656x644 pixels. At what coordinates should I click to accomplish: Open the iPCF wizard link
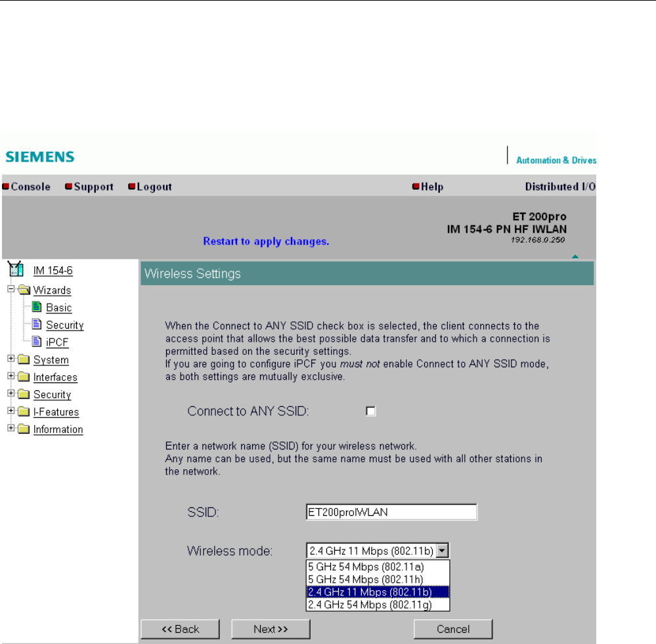[57, 342]
